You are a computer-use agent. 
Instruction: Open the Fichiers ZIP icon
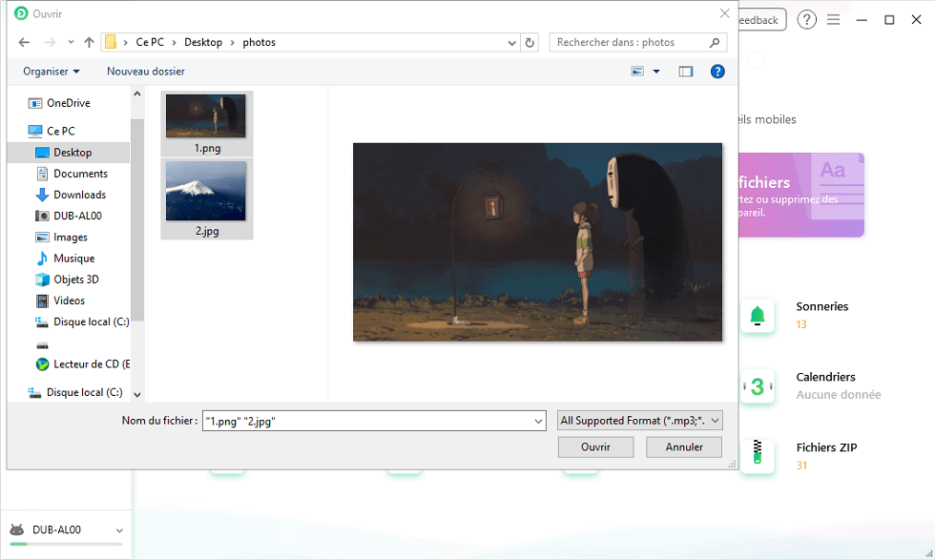tap(758, 456)
